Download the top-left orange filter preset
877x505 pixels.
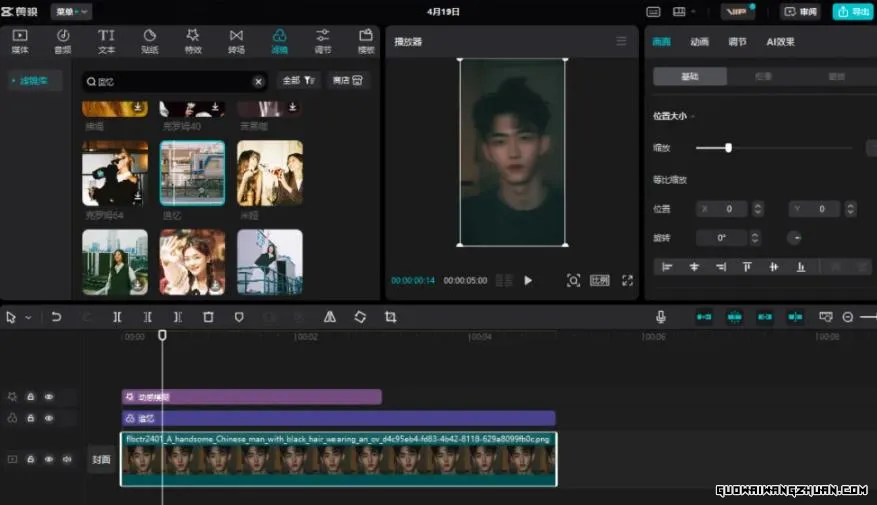coord(137,107)
